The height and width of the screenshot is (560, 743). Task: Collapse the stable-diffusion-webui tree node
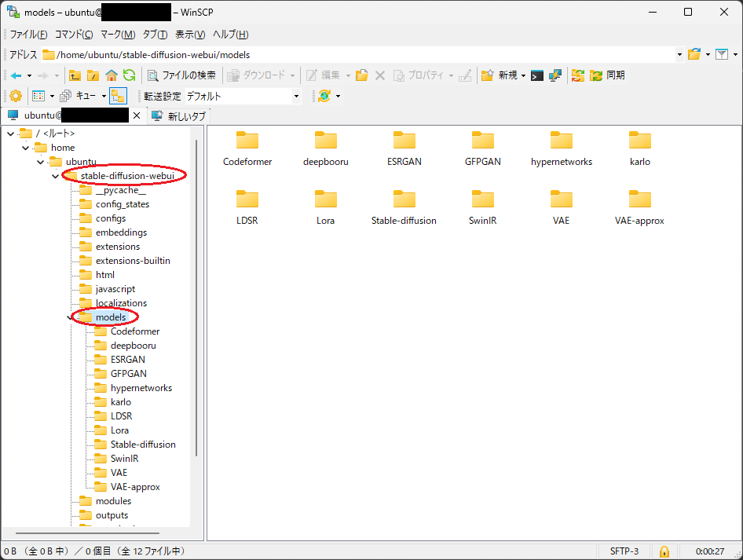55,176
